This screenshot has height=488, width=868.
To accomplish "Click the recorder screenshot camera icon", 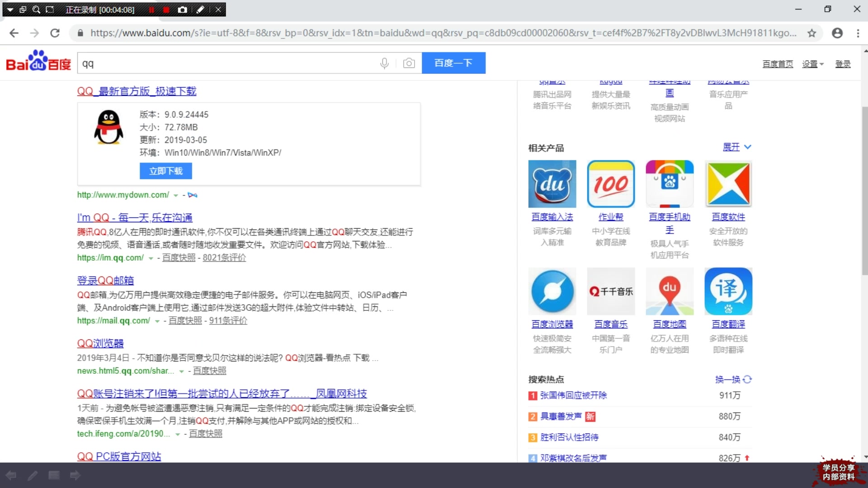I will (182, 9).
